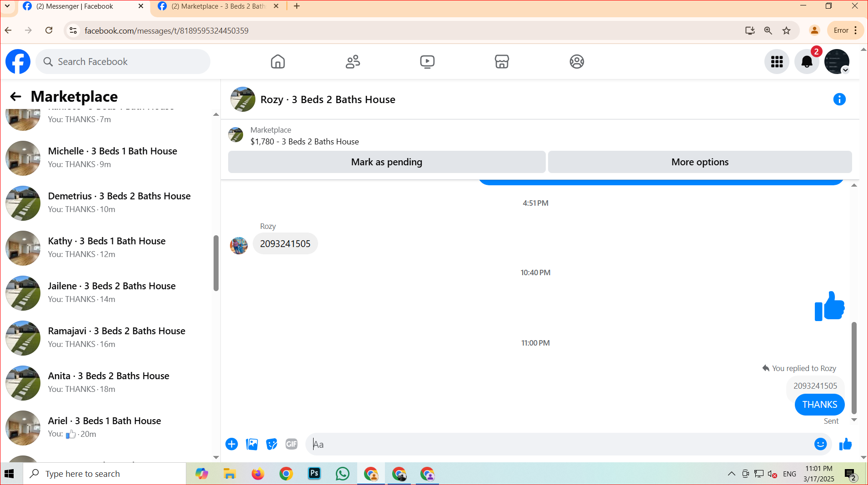Click the sent THANKS message bubble
Viewport: 868px width, 485px height.
(x=819, y=405)
